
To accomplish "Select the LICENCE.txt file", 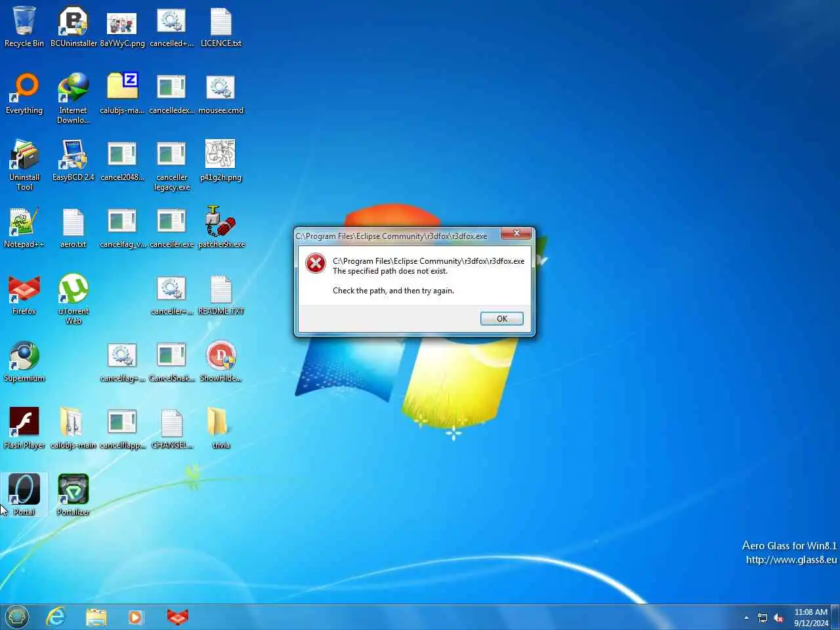I will pos(221,27).
